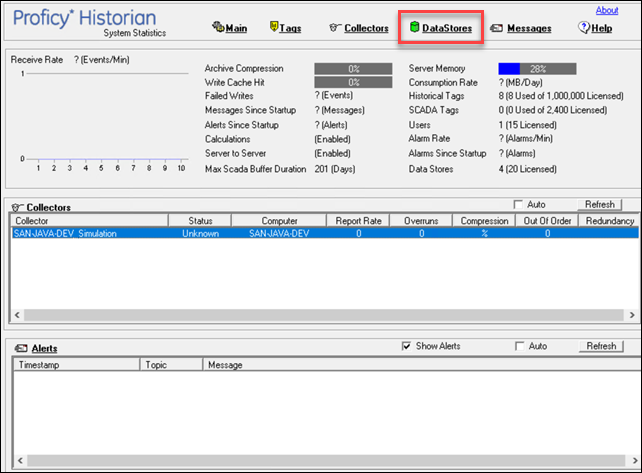Viewport: 642px width, 473px height.
Task: Click the SAN-JAVA-DEV computer cell
Action: tap(279, 233)
